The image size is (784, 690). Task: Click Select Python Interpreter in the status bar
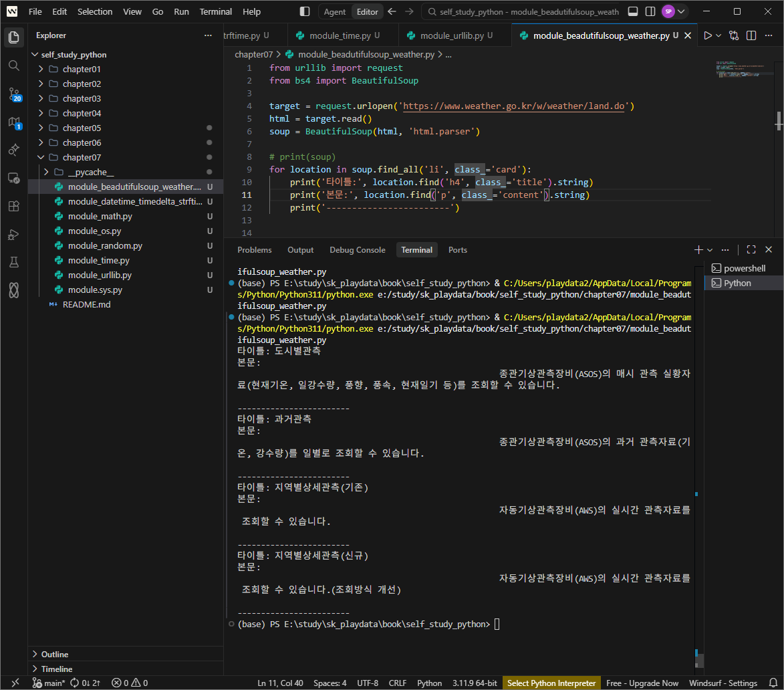(x=551, y=683)
